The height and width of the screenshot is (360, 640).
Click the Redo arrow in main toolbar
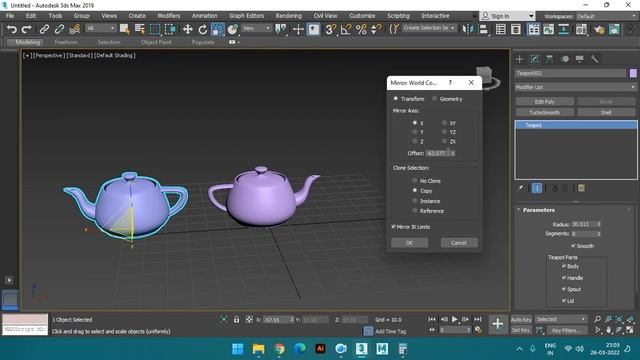(x=27, y=29)
